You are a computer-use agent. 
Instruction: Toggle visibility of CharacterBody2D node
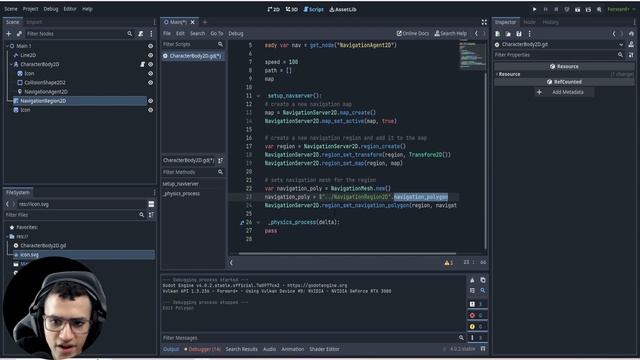coord(151,64)
